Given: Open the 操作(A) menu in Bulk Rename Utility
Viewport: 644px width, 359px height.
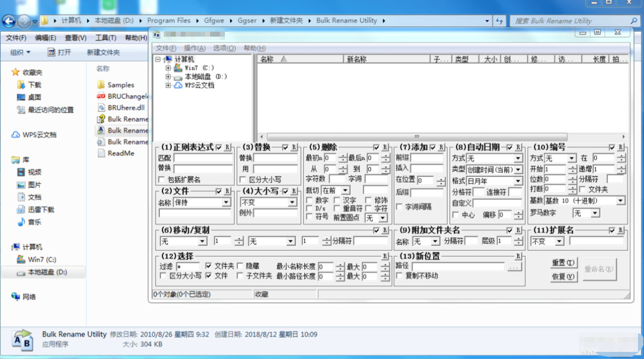Looking at the screenshot, I should 195,48.
